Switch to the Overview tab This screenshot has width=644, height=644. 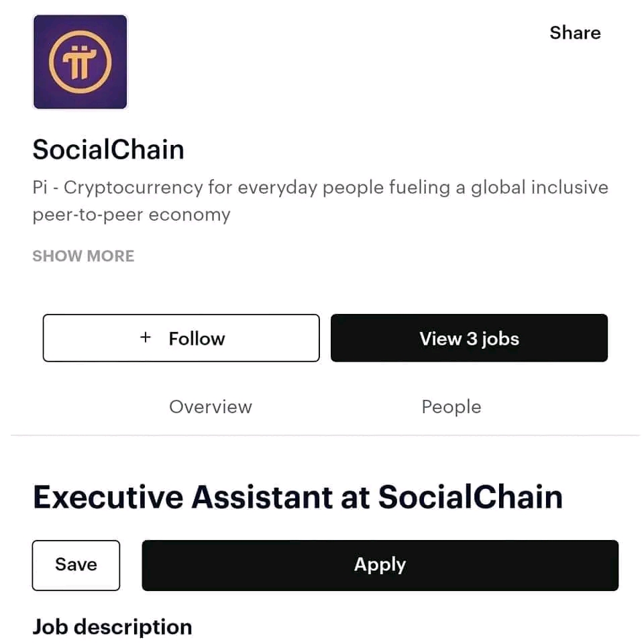[211, 407]
